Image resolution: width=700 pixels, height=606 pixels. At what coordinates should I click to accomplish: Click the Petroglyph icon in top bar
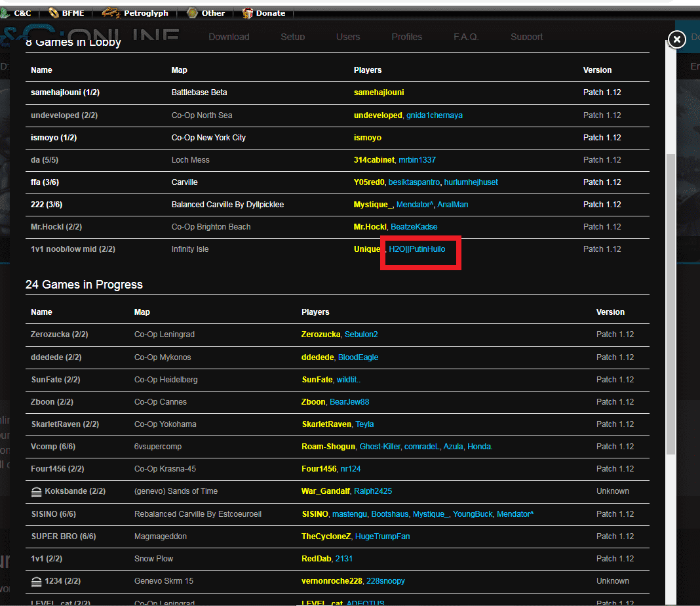111,12
